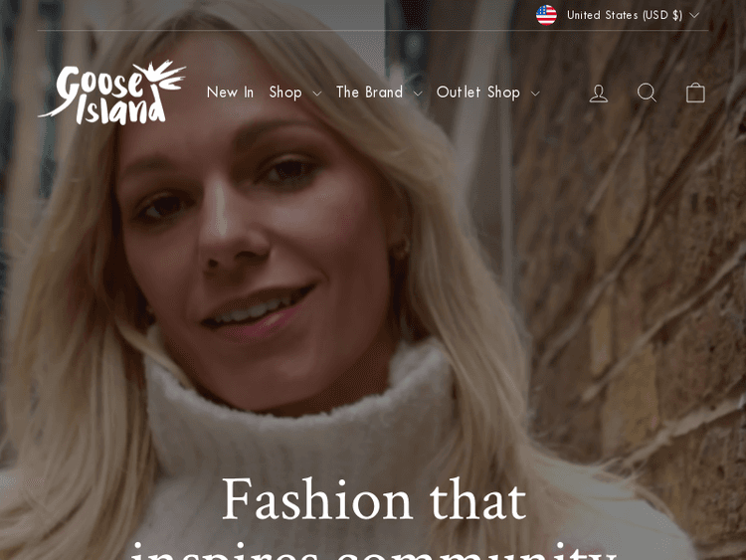
Task: Click the Goose Island logo
Action: coord(111,93)
